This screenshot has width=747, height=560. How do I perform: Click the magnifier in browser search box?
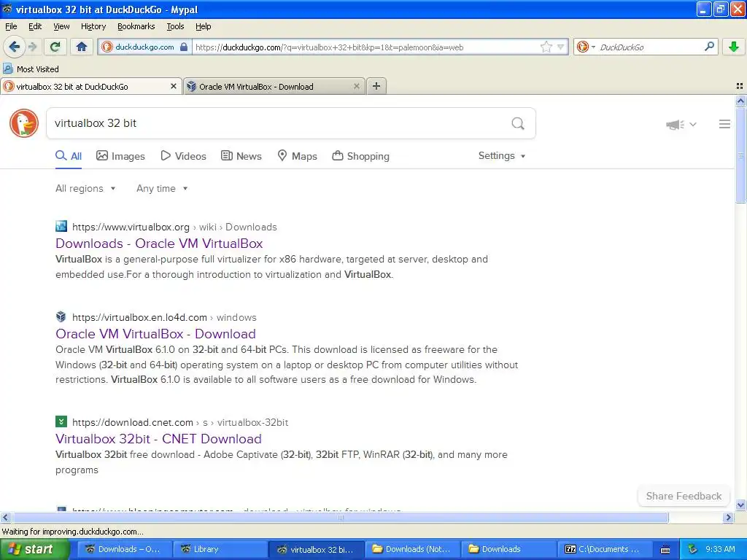(x=709, y=47)
